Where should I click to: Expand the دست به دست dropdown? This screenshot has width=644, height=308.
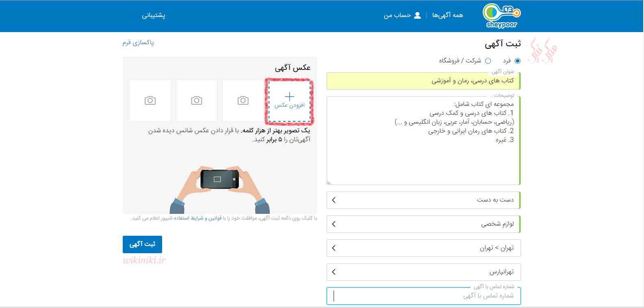click(x=423, y=200)
